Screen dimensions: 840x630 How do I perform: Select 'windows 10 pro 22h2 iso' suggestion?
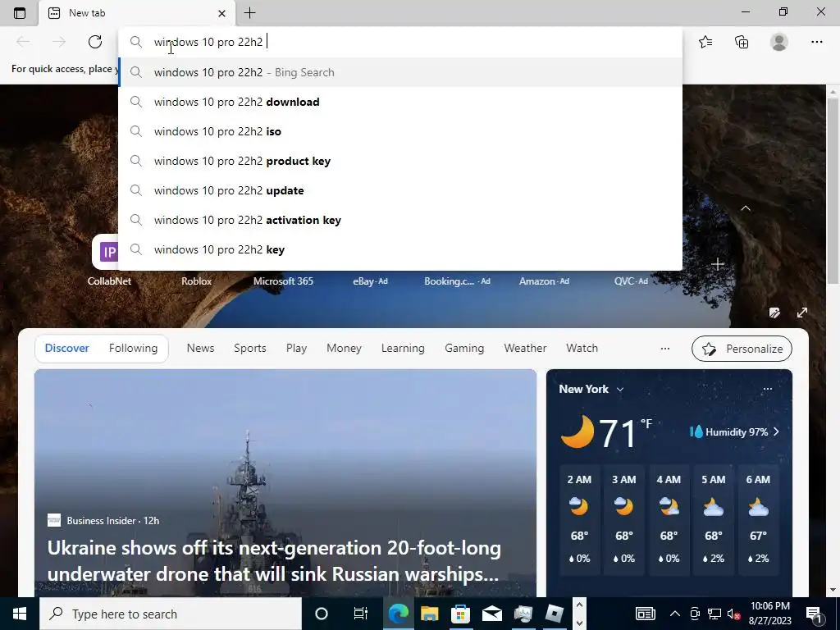point(400,131)
